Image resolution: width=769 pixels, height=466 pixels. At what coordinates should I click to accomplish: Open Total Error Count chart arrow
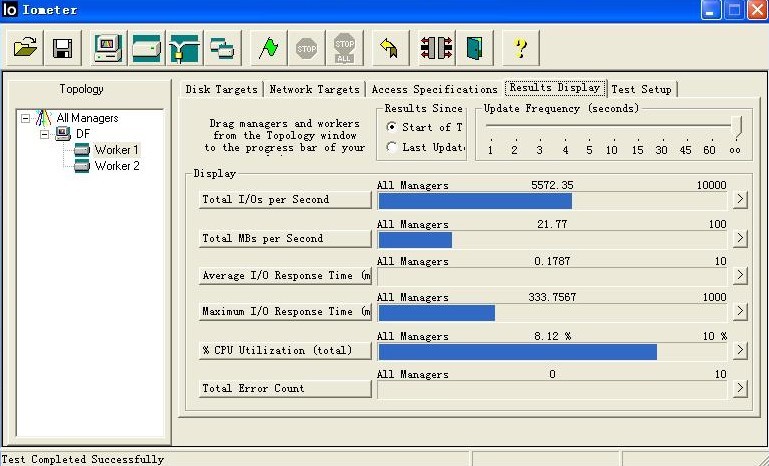click(x=740, y=388)
